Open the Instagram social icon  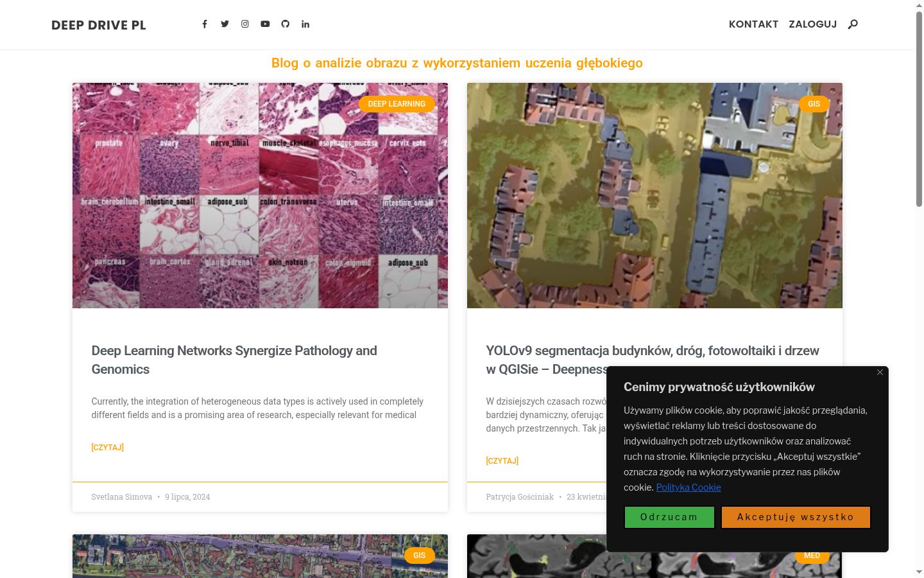point(245,24)
